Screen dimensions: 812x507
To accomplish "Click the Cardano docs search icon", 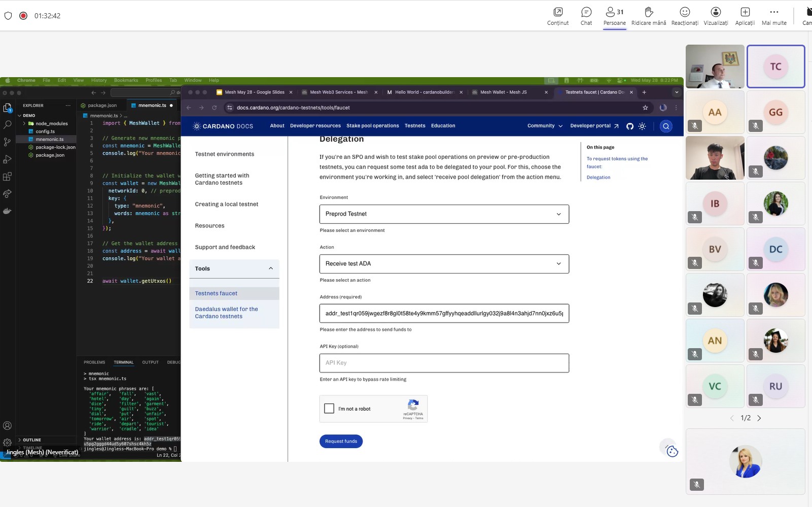I will pyautogui.click(x=666, y=126).
